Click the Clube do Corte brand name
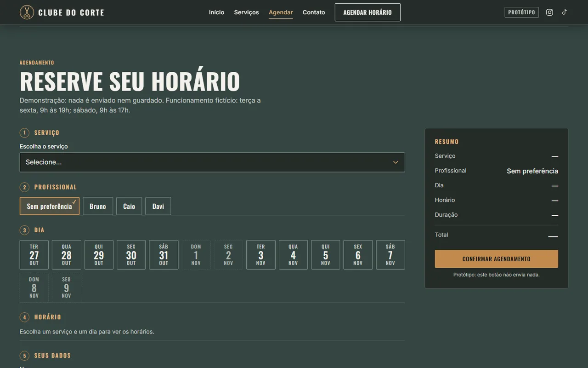The image size is (588, 368). 71,12
